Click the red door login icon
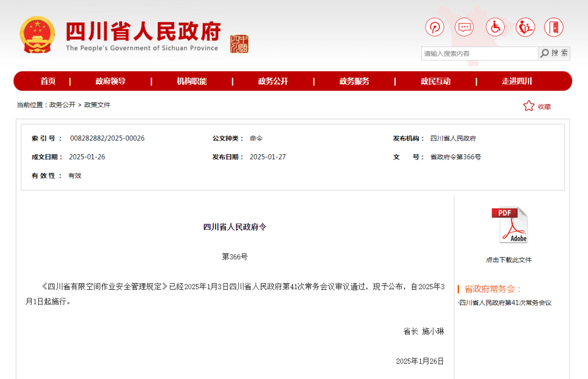The height and width of the screenshot is (379, 588). pyautogui.click(x=554, y=27)
